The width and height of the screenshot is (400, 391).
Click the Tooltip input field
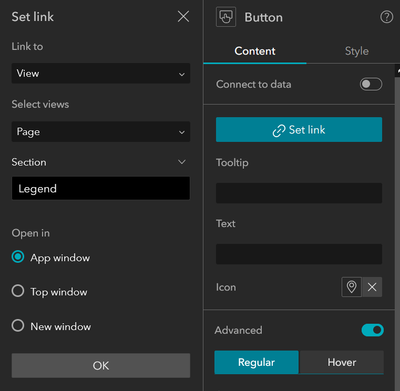pos(299,193)
